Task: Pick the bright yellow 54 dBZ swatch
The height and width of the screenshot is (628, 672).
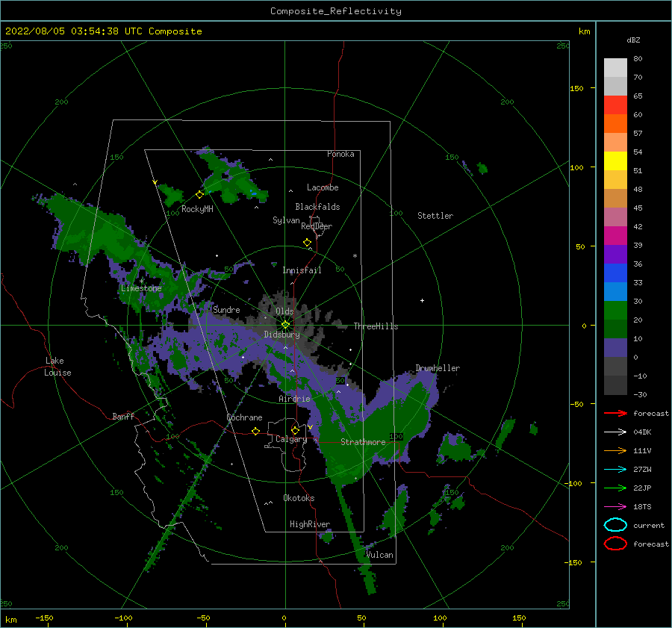Action: pos(615,161)
